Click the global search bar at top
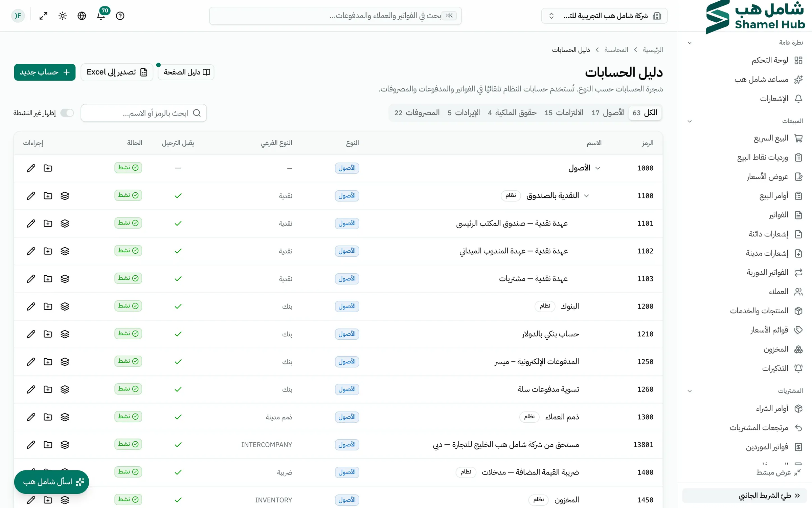This screenshot has height=508, width=812. (335, 16)
